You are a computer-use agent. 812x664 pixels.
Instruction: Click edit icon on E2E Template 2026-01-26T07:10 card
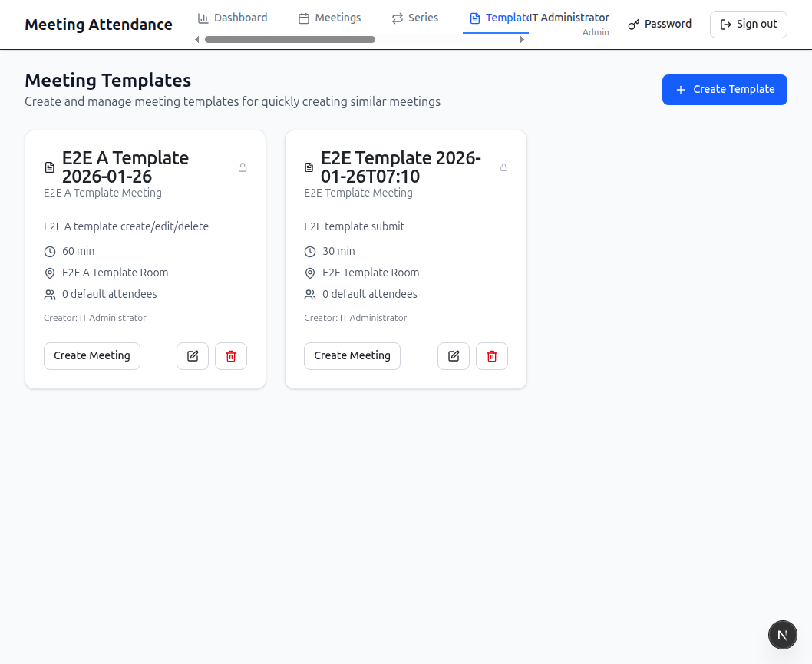(454, 356)
